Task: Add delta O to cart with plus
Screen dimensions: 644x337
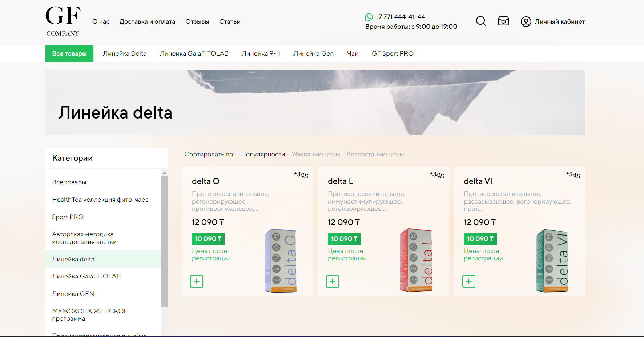Action: point(197,281)
